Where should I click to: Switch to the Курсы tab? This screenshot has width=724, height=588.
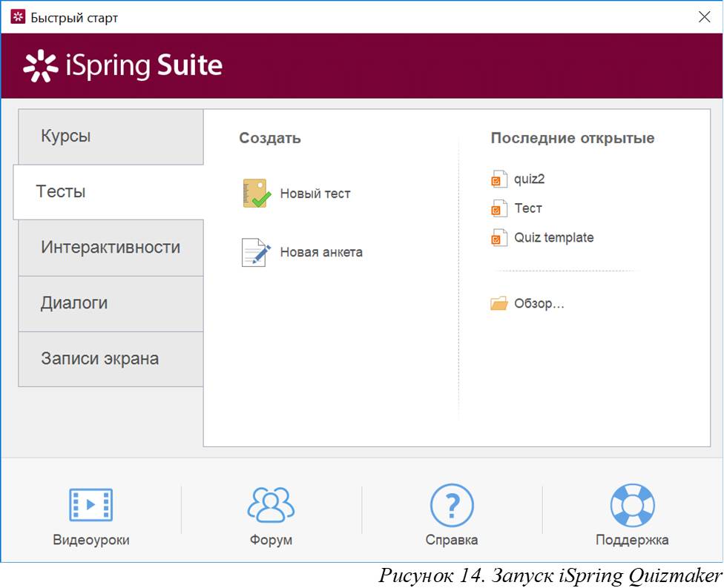(x=110, y=137)
